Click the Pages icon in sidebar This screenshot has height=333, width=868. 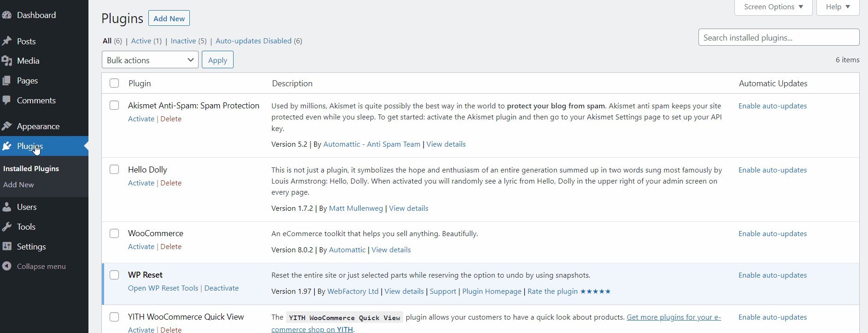(6, 81)
